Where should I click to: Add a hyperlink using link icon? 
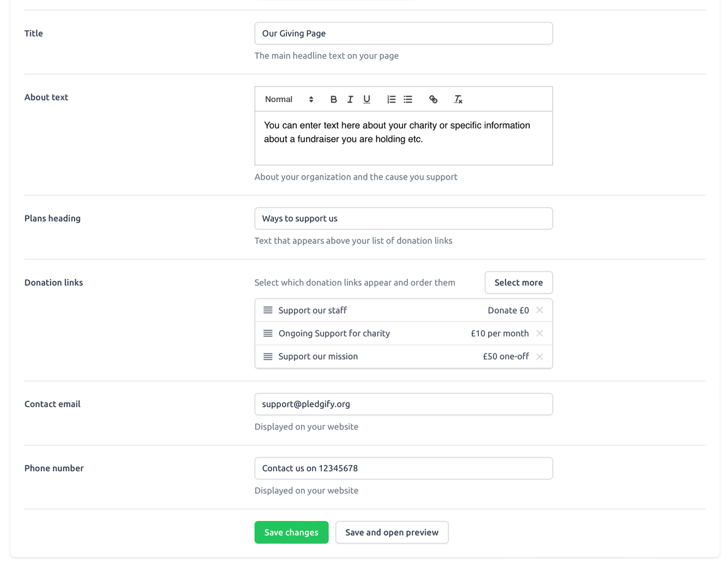click(x=433, y=100)
